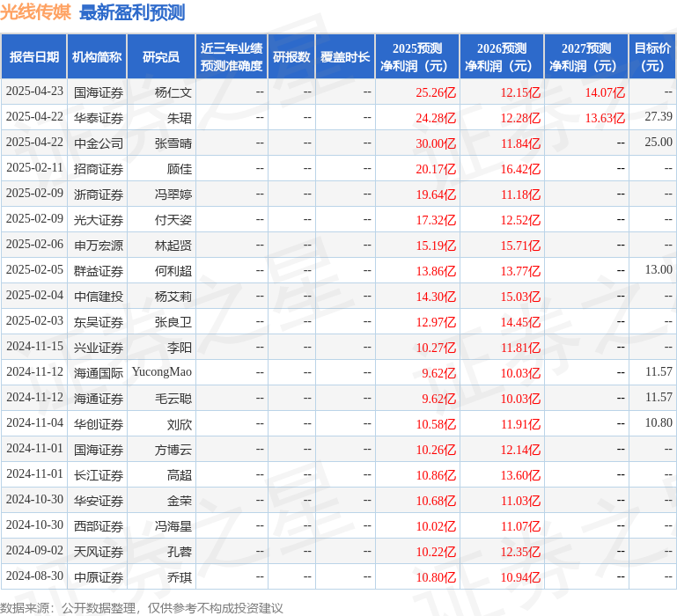Image resolution: width=677 pixels, height=616 pixels.
Task: Click institution 光大证券
Action: [99, 219]
